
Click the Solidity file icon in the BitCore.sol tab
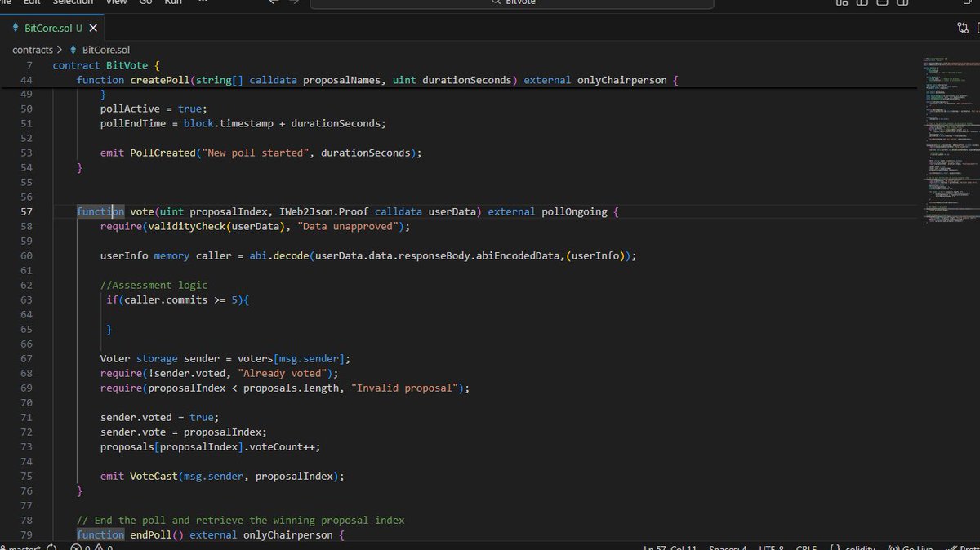(x=16, y=28)
